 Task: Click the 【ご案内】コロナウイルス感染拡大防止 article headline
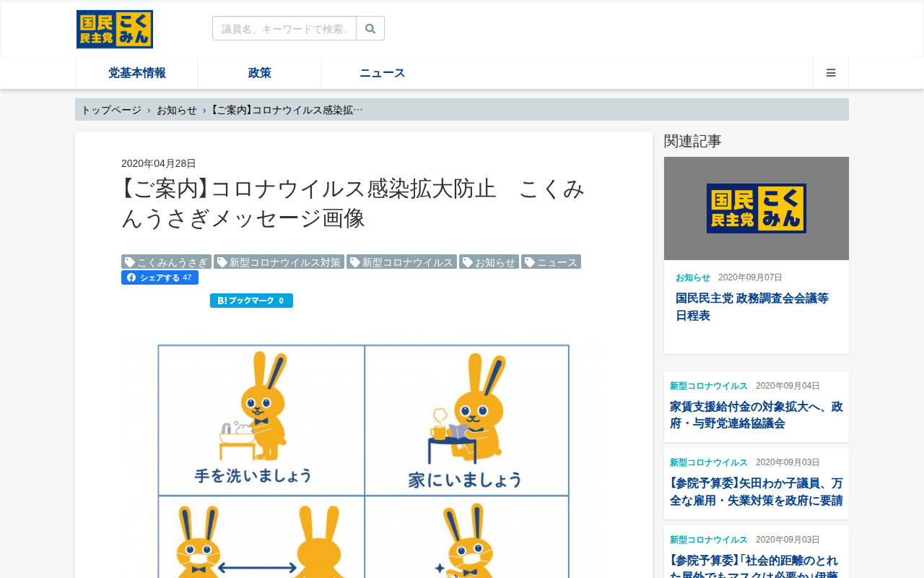pyautogui.click(x=353, y=203)
